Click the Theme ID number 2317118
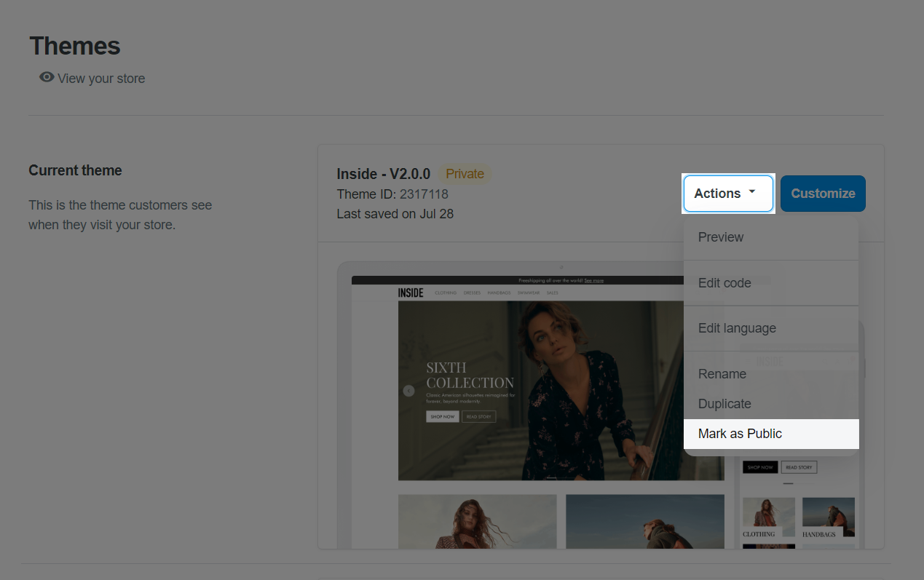 point(424,194)
